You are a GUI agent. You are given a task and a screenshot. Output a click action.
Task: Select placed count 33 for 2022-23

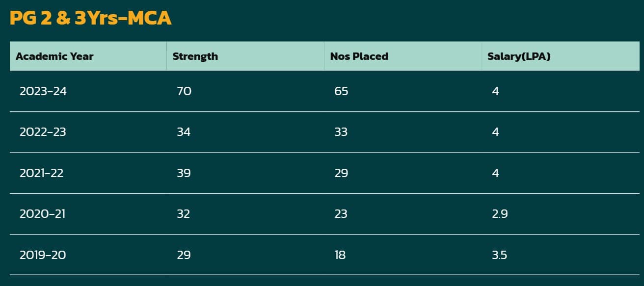point(341,132)
